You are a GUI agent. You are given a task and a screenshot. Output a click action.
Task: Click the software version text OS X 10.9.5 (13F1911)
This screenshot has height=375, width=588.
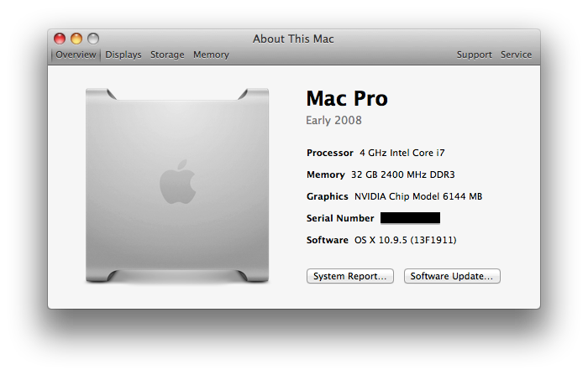tap(406, 240)
